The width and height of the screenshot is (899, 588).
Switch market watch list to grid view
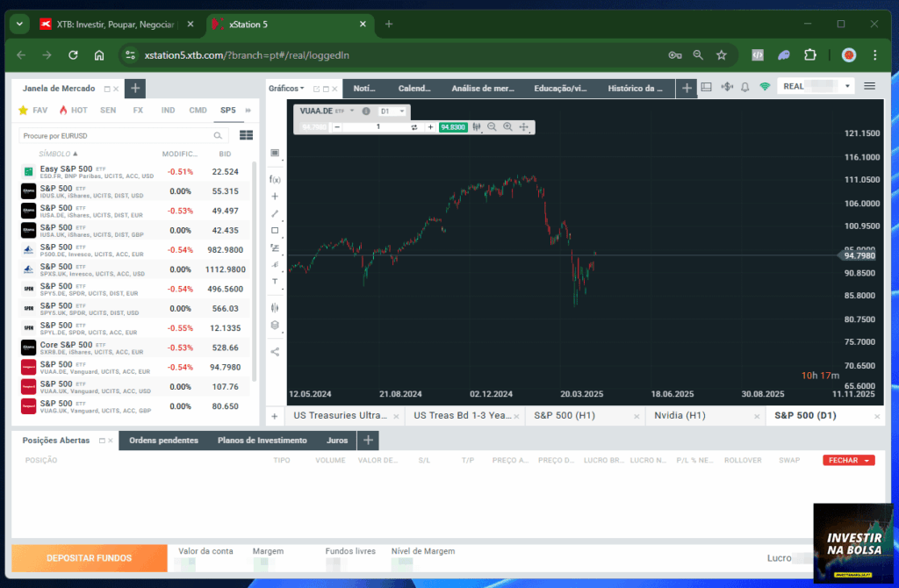tap(246, 135)
